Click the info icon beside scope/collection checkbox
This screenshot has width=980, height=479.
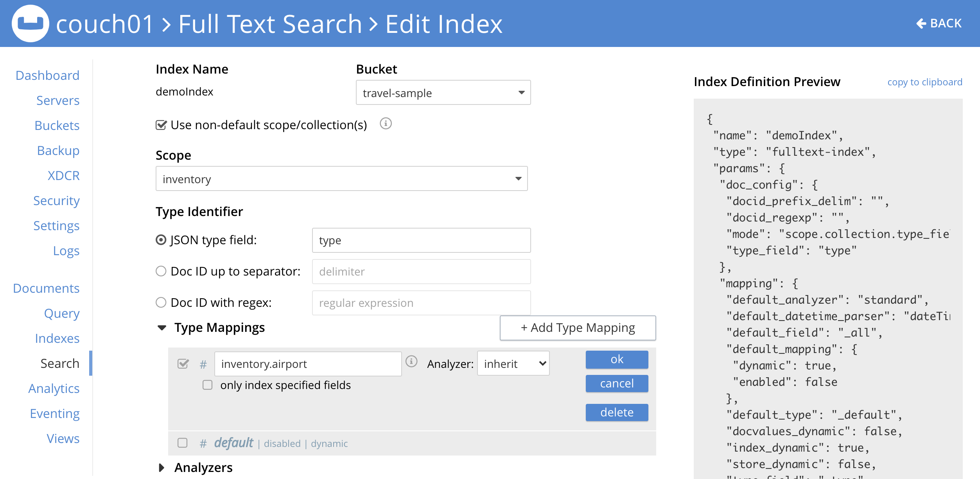pyautogui.click(x=386, y=124)
